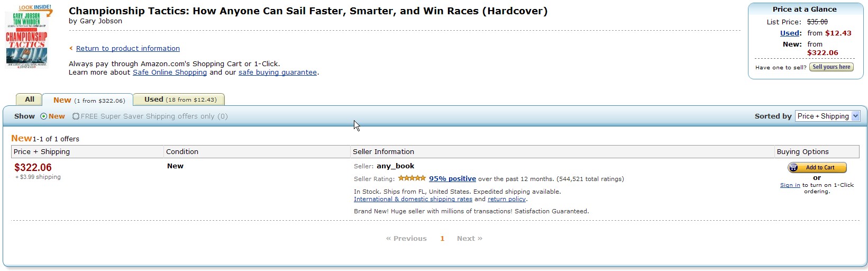
Task: Open the Sorted by Price + Shipping dropdown
Action: click(827, 116)
